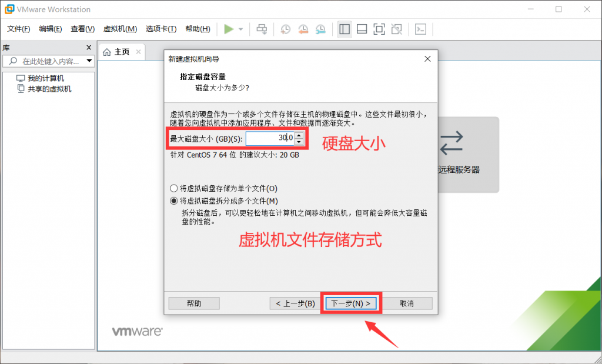
Task: Open the 选项卡(T) menu
Action: [x=161, y=29]
